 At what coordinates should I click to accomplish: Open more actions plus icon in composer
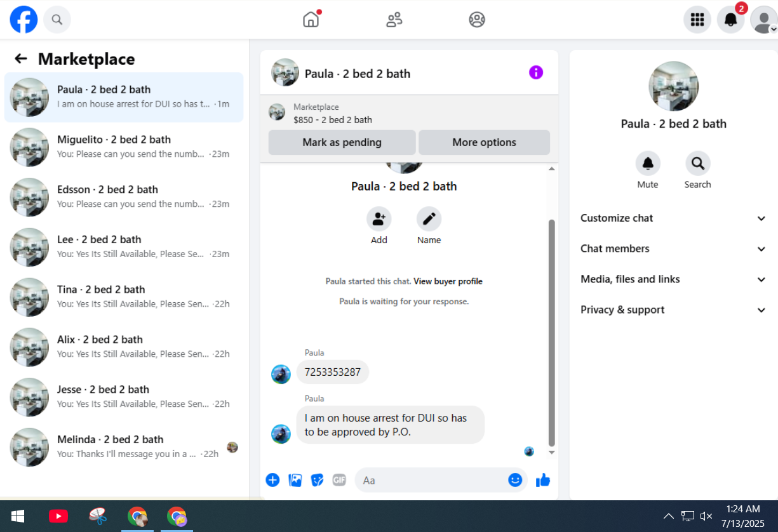272,480
